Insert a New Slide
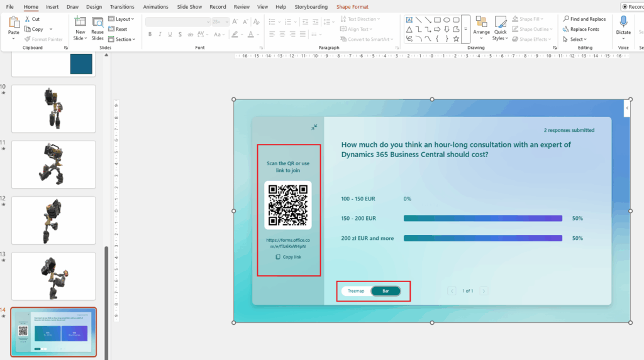Image resolution: width=644 pixels, height=360 pixels. click(x=80, y=28)
